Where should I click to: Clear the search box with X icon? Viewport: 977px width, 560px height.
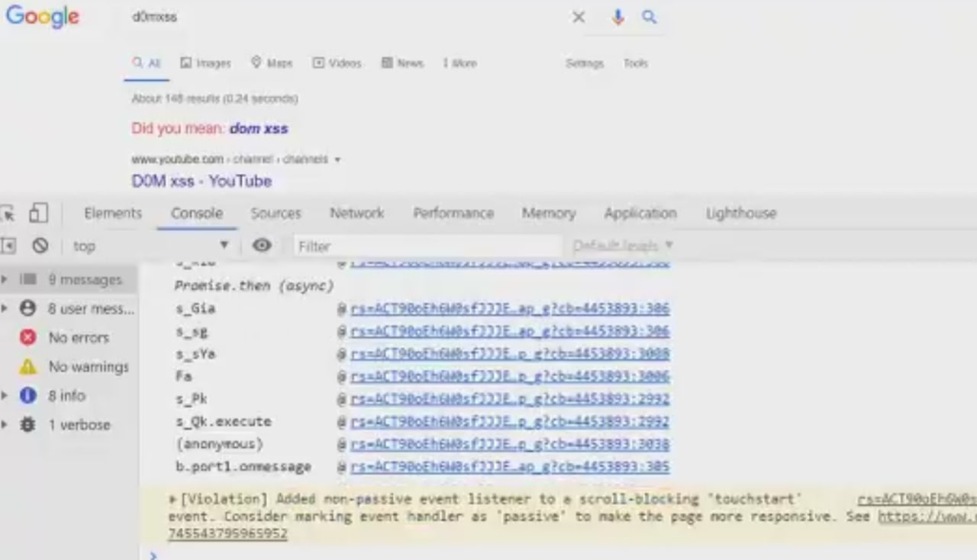point(579,17)
